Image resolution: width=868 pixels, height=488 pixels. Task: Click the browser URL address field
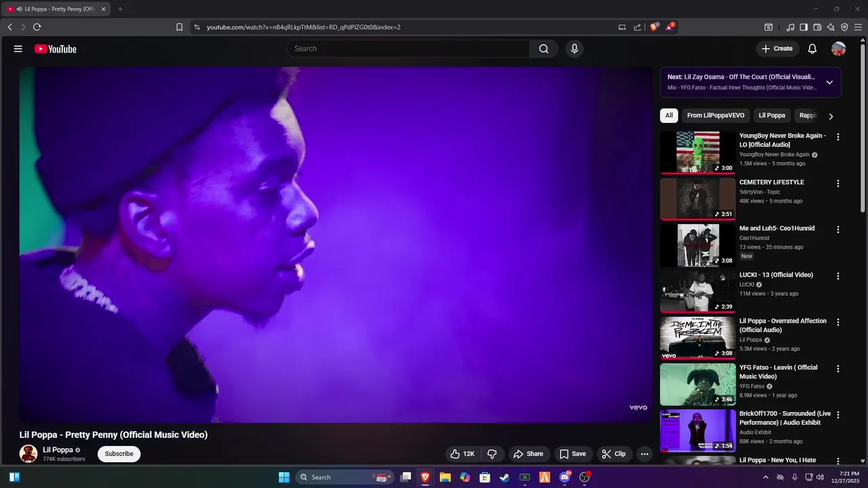(407, 27)
